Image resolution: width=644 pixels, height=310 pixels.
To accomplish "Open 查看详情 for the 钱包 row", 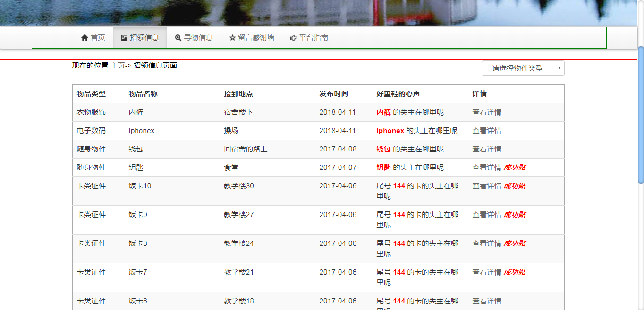I will [x=487, y=149].
